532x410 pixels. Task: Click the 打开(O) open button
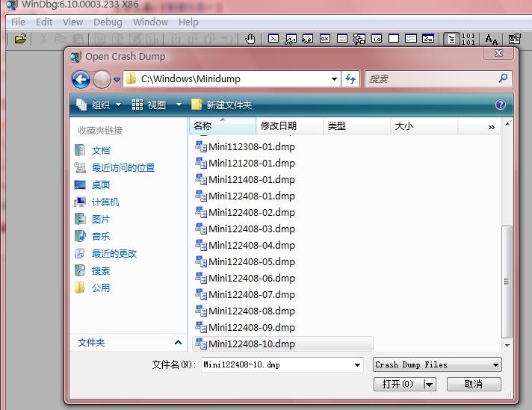398,384
